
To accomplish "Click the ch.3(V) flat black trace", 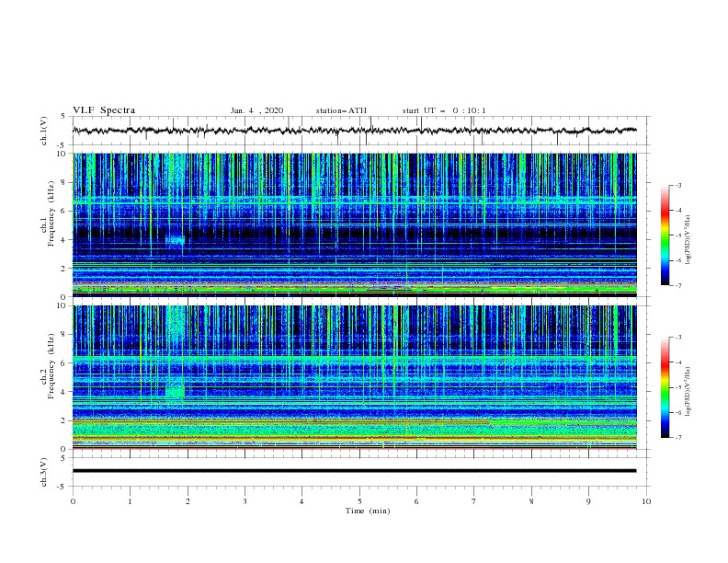I will 355,471.
